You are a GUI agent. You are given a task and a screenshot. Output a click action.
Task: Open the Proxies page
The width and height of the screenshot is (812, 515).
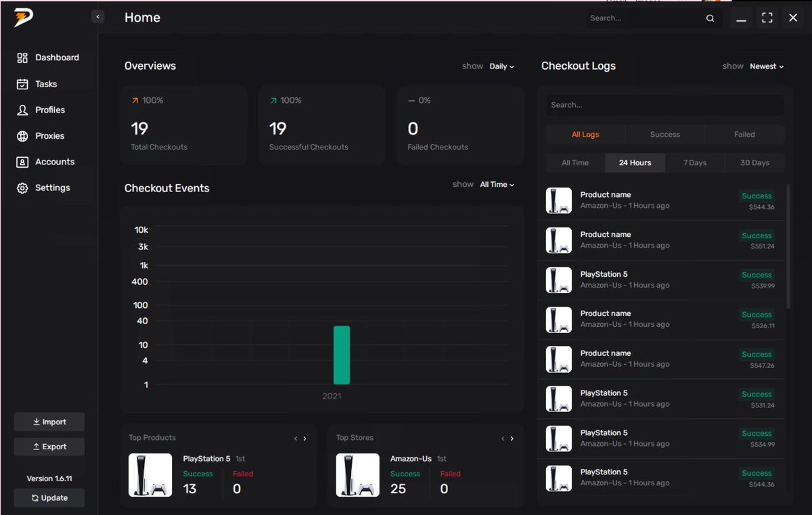pyautogui.click(x=41, y=136)
